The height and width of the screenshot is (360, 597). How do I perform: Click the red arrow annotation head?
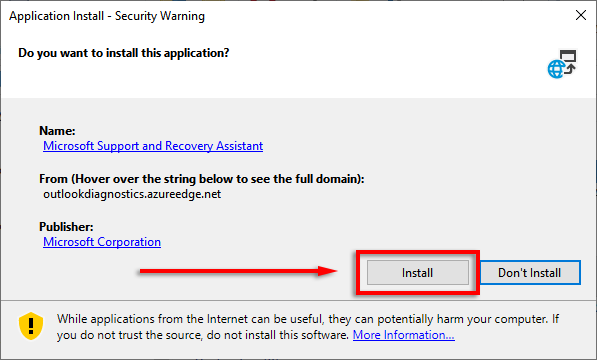click(x=328, y=271)
